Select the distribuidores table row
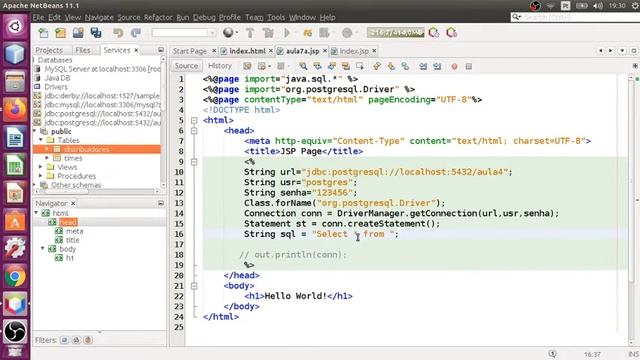Image resolution: width=640 pixels, height=360 pixels. coord(97,149)
